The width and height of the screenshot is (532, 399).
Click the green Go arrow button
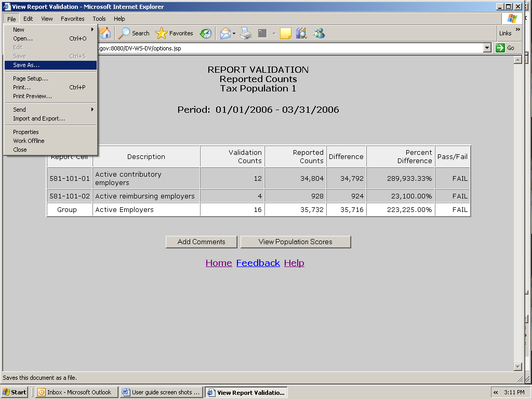point(500,48)
